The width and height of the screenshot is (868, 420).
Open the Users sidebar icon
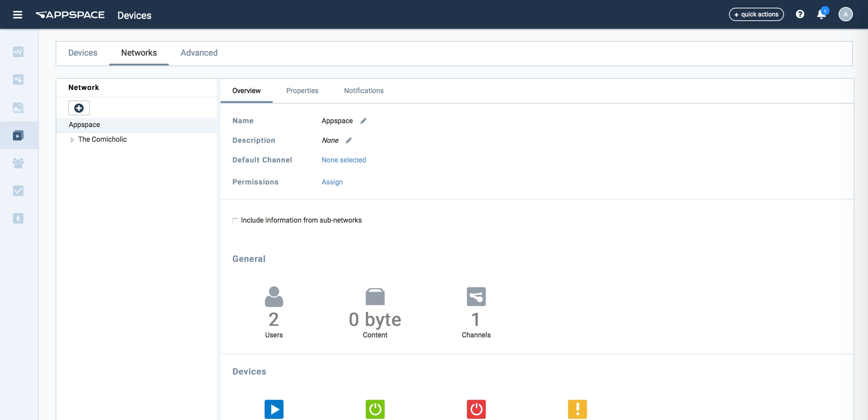pos(18,163)
